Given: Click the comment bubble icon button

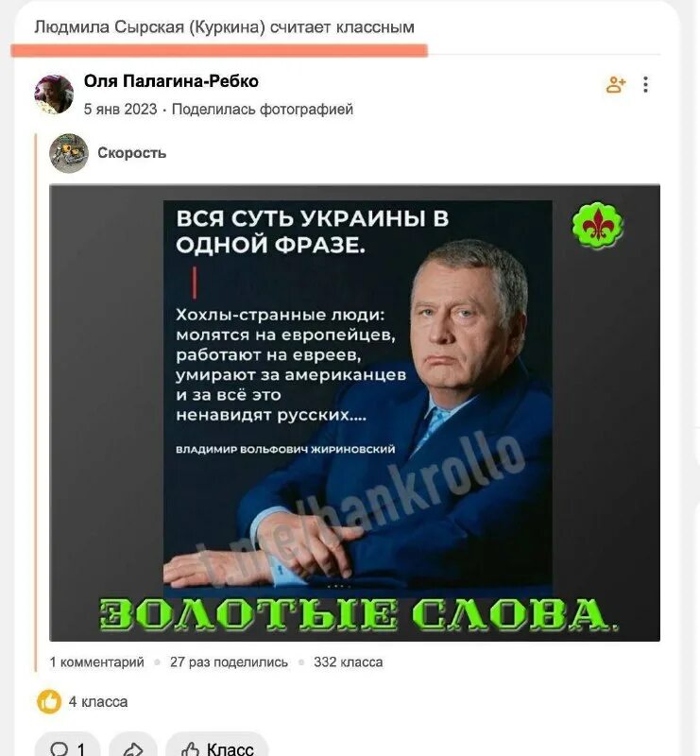Looking at the screenshot, I should click(x=67, y=747).
